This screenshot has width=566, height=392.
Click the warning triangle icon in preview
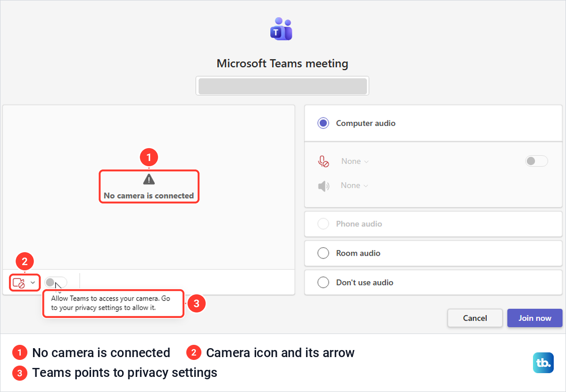(149, 179)
